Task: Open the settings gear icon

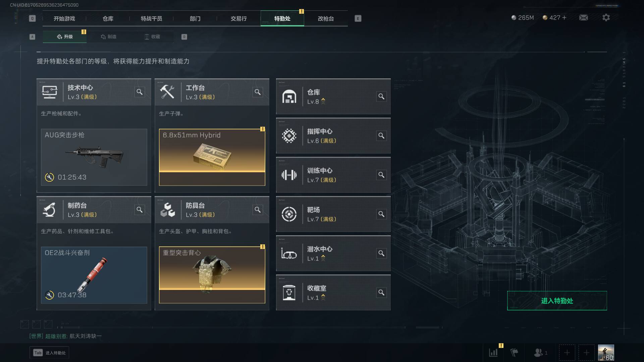Action: click(x=606, y=17)
